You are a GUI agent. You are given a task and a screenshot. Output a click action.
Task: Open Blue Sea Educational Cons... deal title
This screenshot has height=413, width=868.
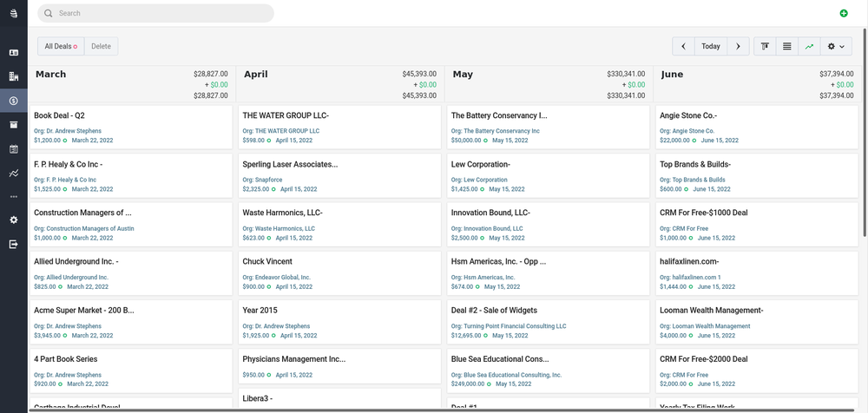pos(501,358)
